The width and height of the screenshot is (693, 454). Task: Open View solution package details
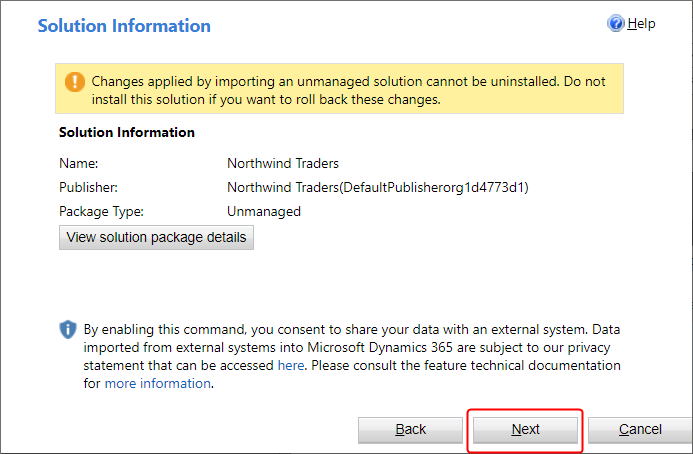[156, 237]
